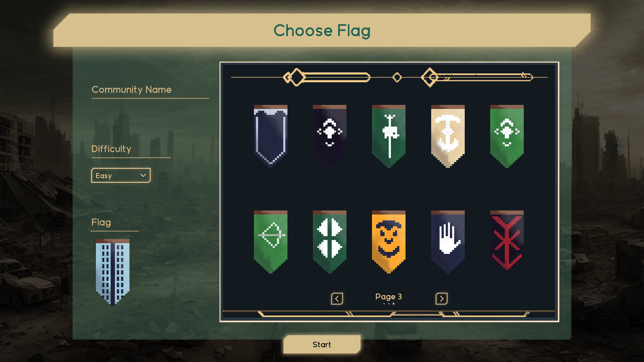The height and width of the screenshot is (362, 644).
Task: Click the Start button
Action: 322,345
